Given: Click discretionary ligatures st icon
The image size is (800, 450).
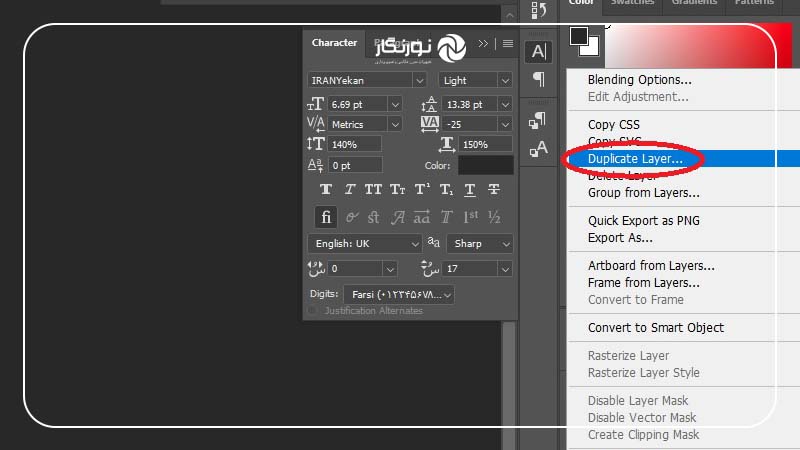Looking at the screenshot, I should tap(373, 217).
